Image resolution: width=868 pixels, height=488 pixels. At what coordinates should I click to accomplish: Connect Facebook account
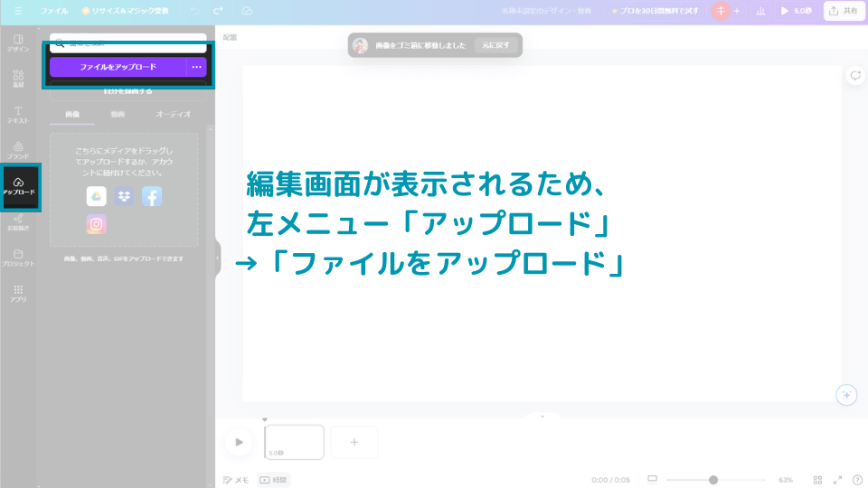[152, 196]
